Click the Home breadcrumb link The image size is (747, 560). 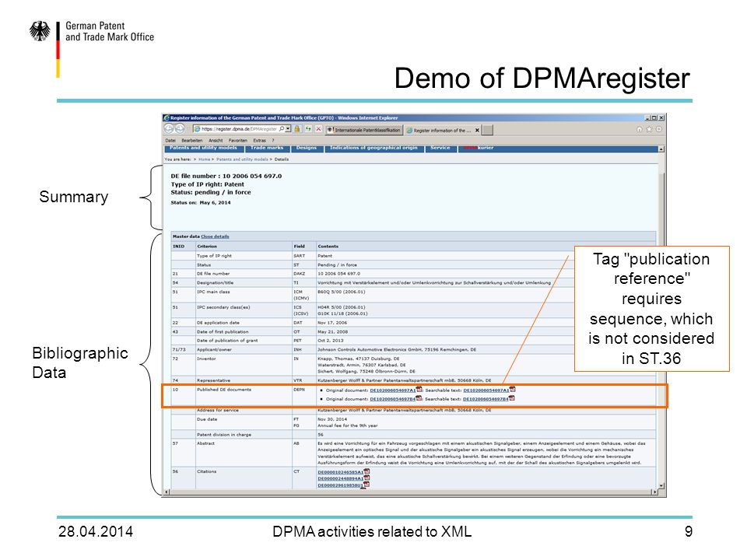point(205,159)
